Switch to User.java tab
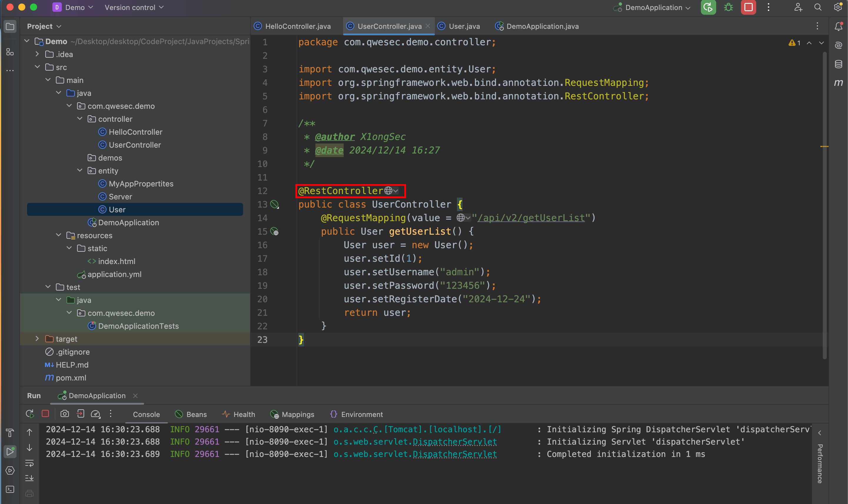 point(459,26)
